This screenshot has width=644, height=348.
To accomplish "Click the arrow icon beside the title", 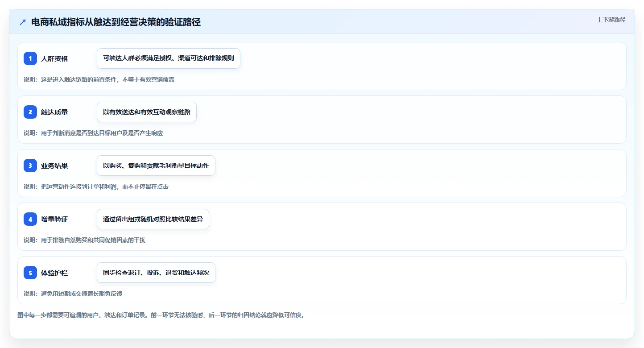I will [x=23, y=22].
